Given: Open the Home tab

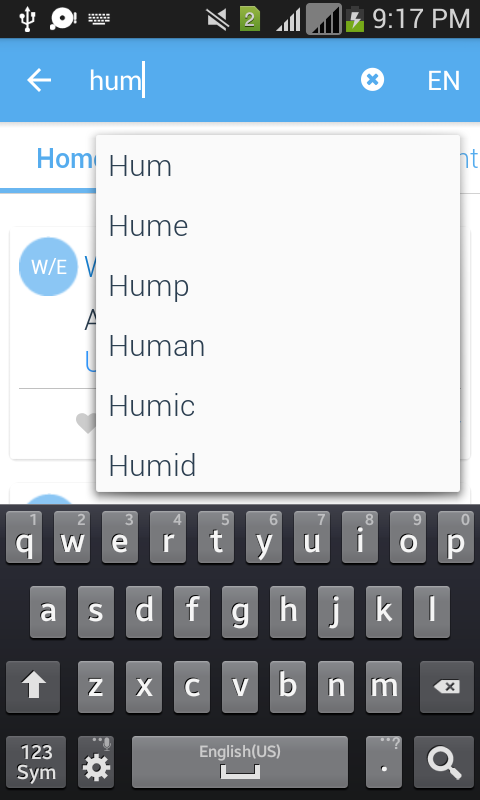Looking at the screenshot, I should 66,159.
